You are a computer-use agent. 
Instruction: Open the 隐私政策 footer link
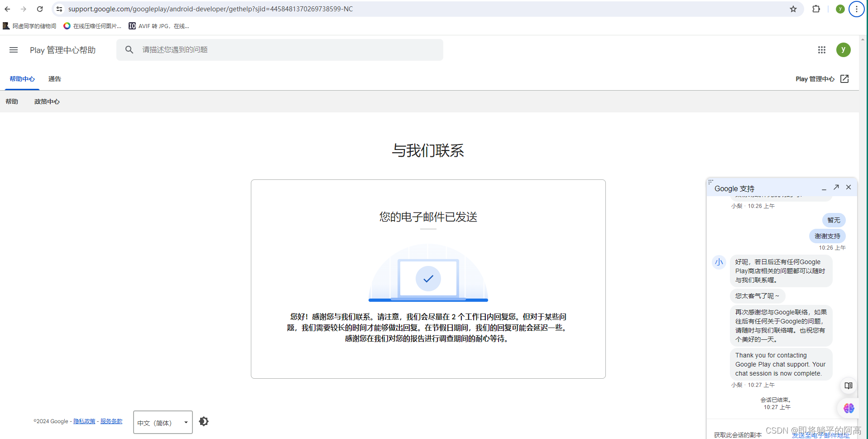coord(84,421)
